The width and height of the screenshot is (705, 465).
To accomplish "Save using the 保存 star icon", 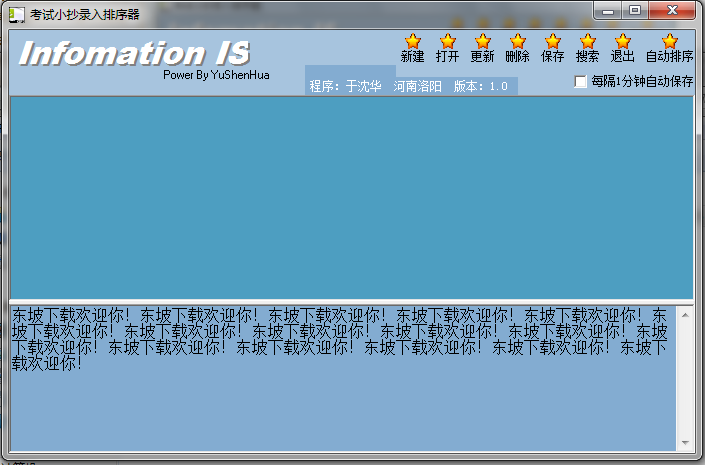I will [553, 41].
